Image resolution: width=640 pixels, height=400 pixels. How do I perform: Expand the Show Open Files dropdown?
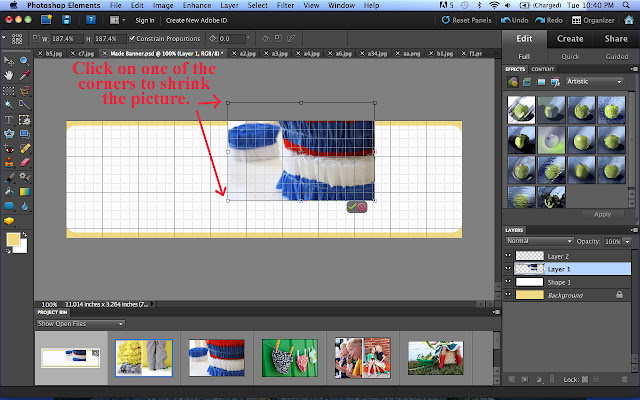coord(80,323)
